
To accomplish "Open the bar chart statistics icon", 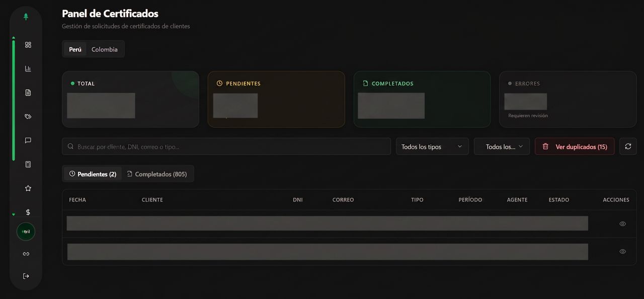I will pos(28,68).
